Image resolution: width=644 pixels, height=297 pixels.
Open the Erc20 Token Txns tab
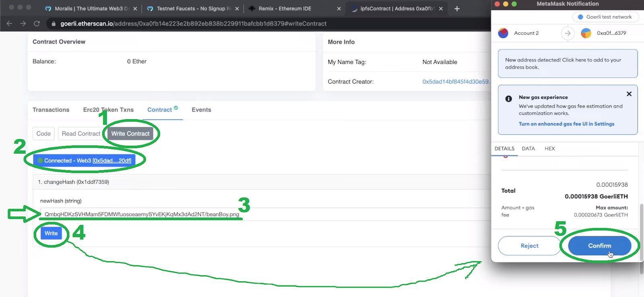tap(108, 110)
